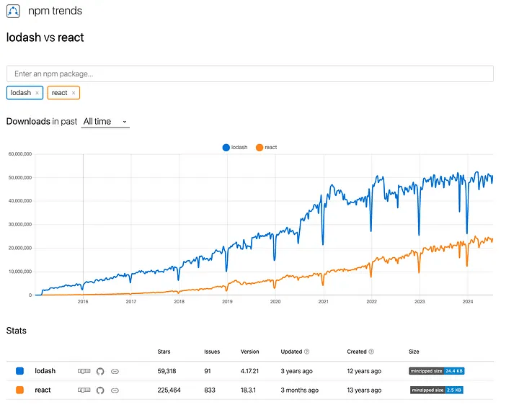Click the help icon next to Created
Screen dimensions: 519x420
point(371,352)
